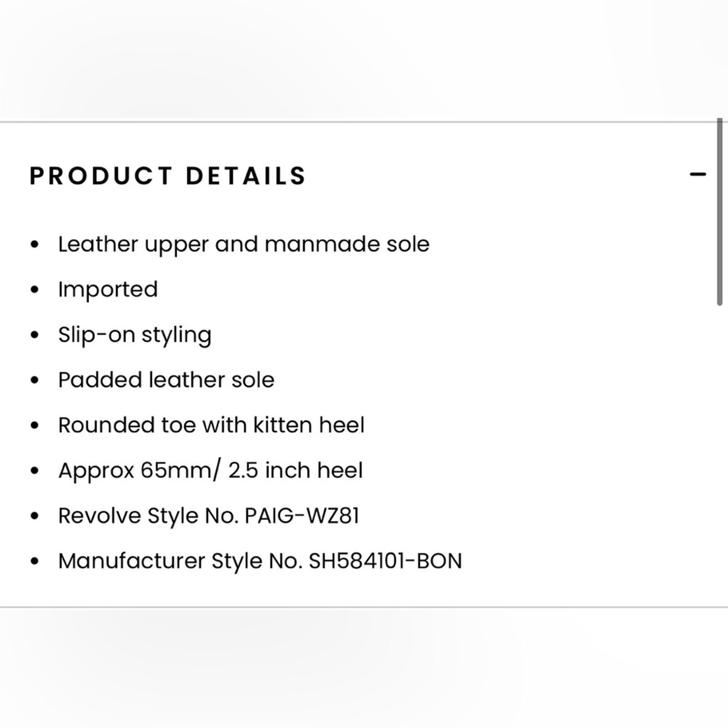Click the 'Leather upper and manmade sole' line
Viewport: 728px width, 728px height.
click(x=244, y=244)
